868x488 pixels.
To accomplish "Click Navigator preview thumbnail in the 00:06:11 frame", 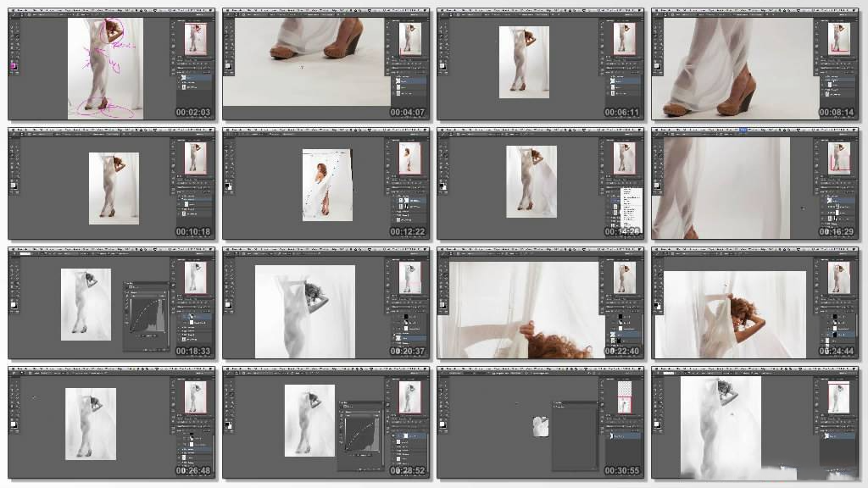I will click(624, 38).
